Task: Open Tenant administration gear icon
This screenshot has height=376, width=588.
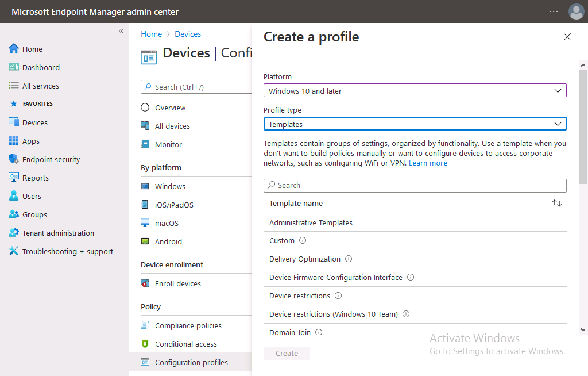Action: pyautogui.click(x=14, y=232)
